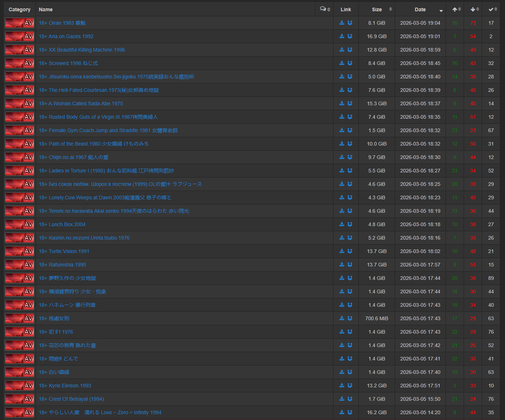Download torrent file for Kashin.no.irezumi.Ureta.tsubo.1976
Viewport: 505px width, 420px height.
(342, 238)
